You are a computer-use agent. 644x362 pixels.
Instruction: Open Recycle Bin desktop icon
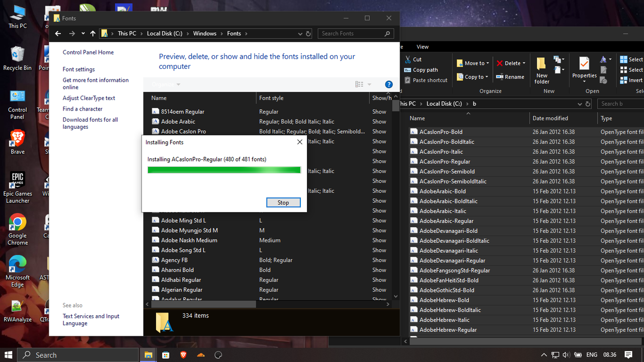tap(17, 58)
